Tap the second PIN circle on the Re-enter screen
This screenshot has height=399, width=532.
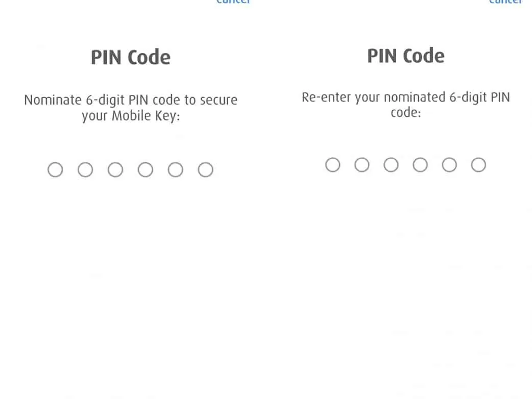[362, 165]
